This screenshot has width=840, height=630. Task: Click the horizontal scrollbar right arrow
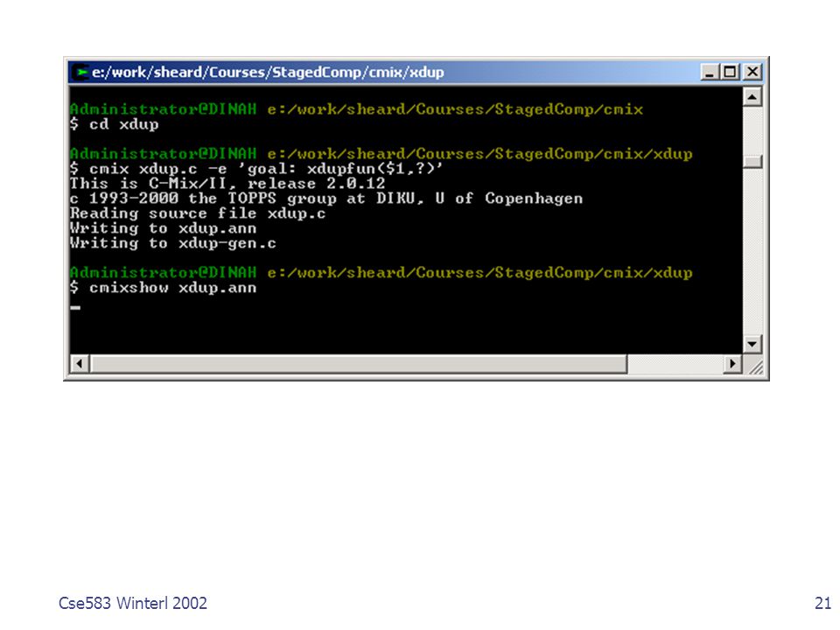tap(732, 364)
